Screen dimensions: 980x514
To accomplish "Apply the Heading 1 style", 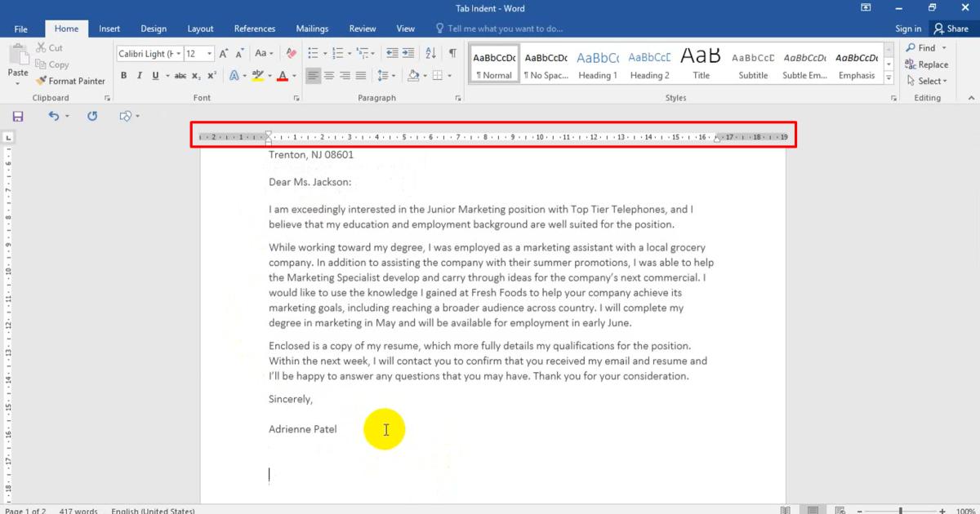I will pos(598,64).
